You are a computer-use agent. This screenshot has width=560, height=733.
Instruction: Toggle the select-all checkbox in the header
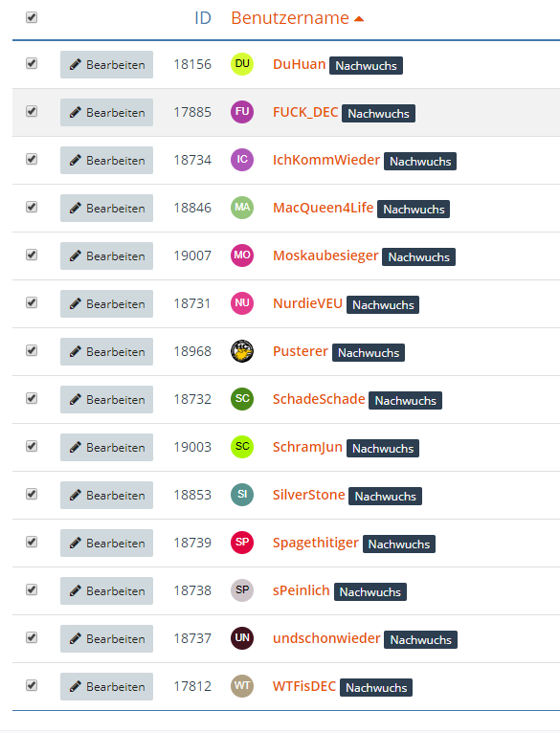click(32, 17)
